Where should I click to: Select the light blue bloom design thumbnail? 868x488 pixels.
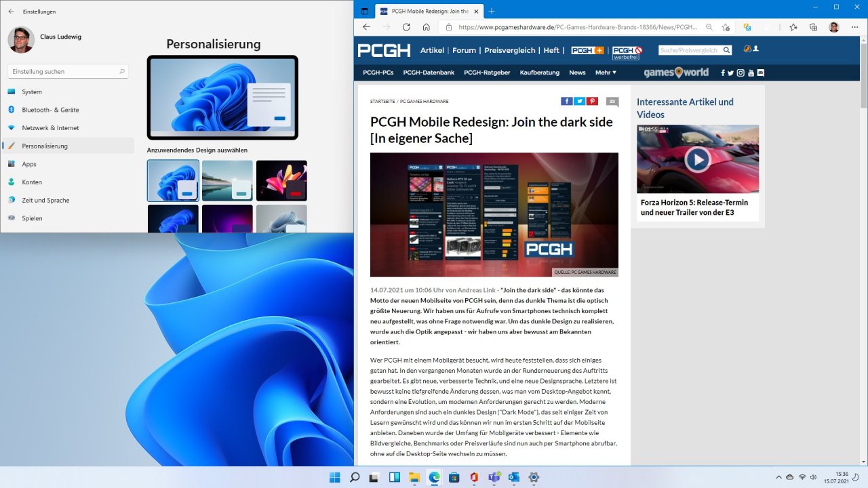(173, 181)
